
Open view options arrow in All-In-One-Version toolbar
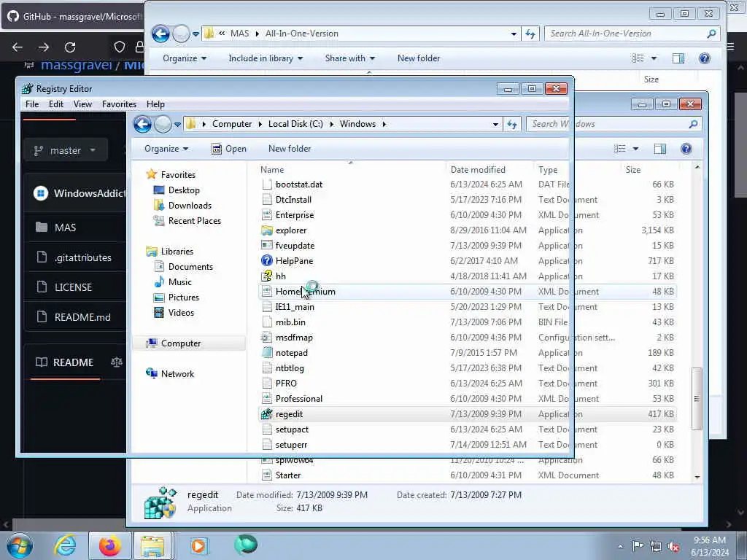(x=654, y=58)
